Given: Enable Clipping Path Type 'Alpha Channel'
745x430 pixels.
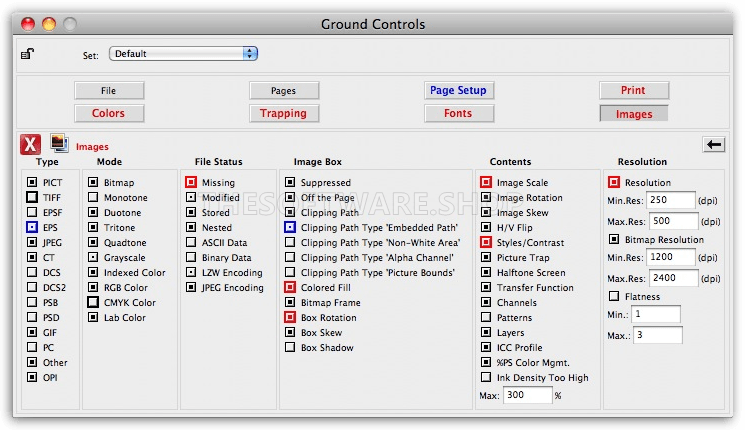Looking at the screenshot, I should (290, 257).
